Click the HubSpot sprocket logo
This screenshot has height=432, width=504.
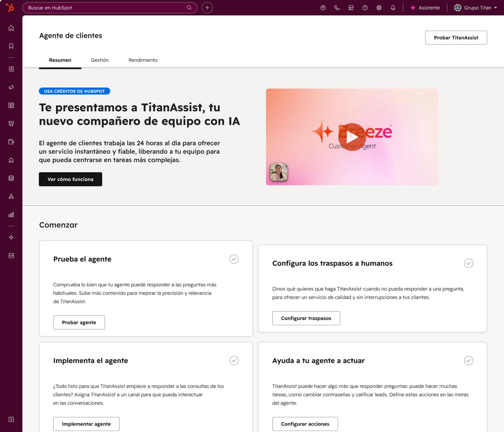pos(10,7)
